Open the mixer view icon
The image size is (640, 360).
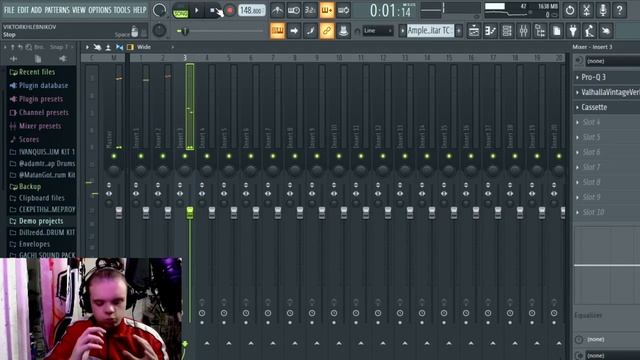pos(524,31)
